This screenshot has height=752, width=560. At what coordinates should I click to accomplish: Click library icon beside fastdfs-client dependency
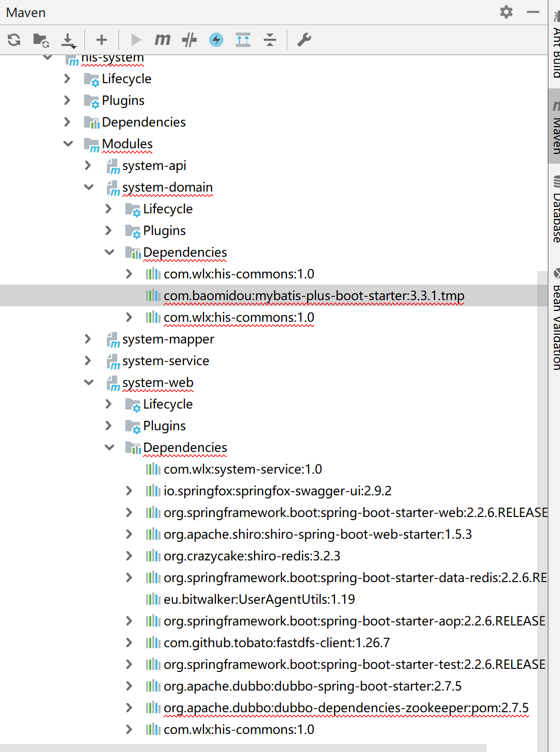pyautogui.click(x=153, y=643)
